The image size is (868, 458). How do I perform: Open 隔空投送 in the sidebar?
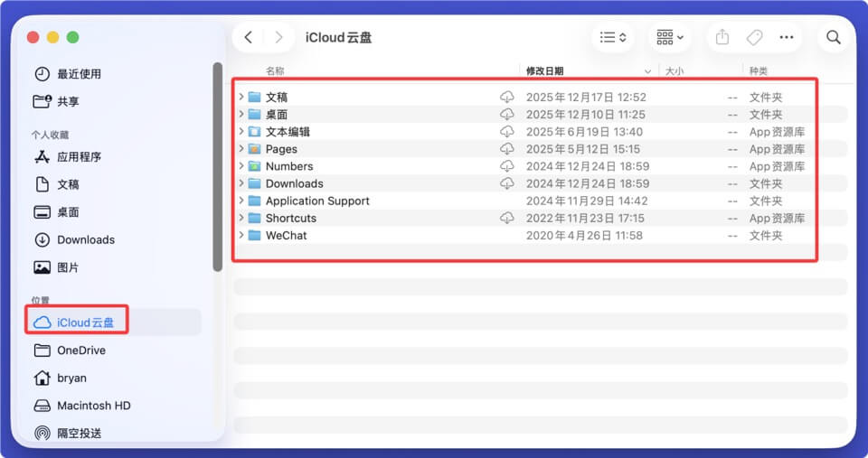[79, 433]
